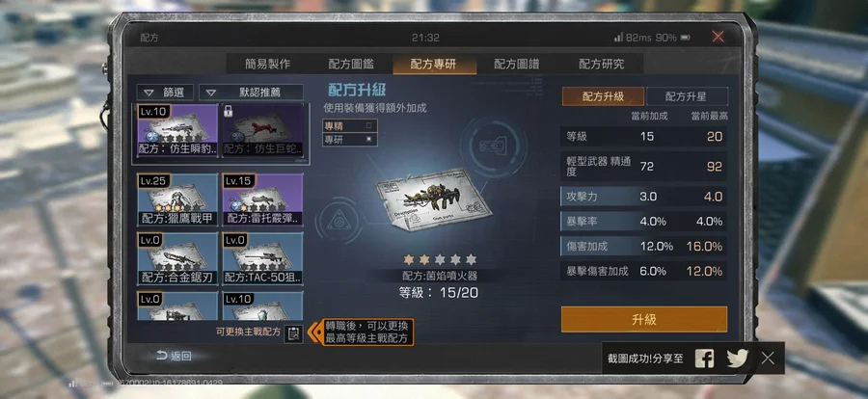Expand the 默認推薦 sort dropdown

pyautogui.click(x=251, y=93)
